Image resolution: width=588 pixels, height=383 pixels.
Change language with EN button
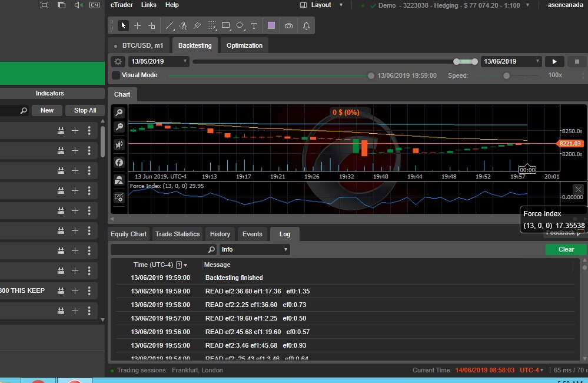95,5
